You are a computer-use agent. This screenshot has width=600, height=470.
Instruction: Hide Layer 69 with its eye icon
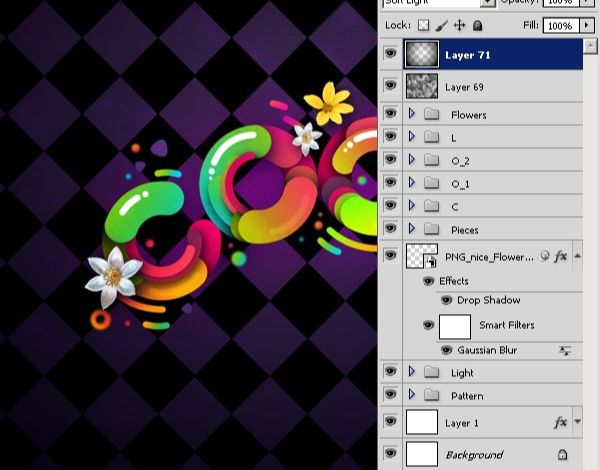390,85
